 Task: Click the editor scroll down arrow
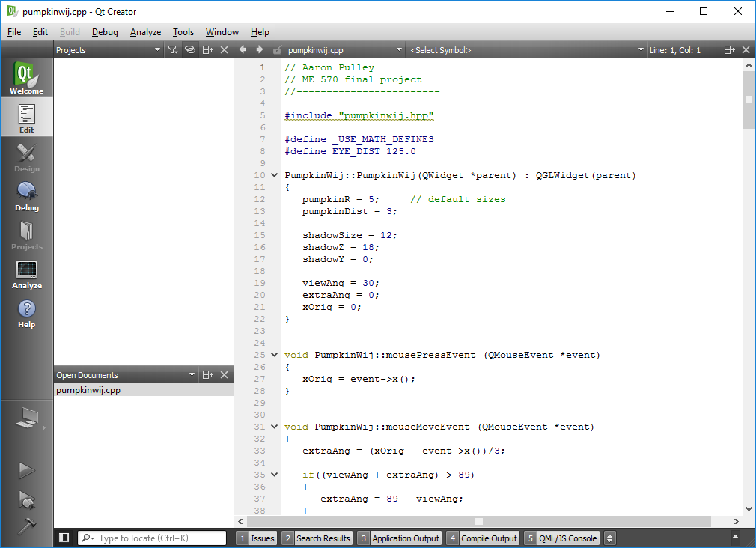749,508
